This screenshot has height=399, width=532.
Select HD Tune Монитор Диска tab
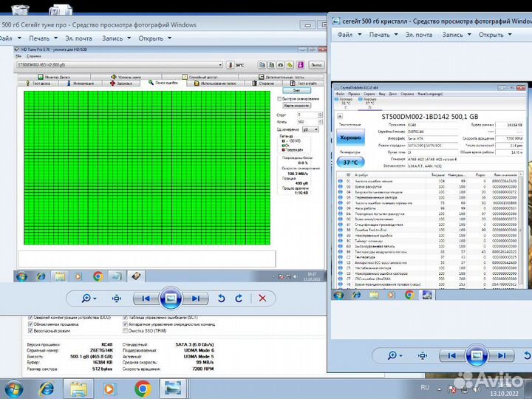click(x=54, y=77)
